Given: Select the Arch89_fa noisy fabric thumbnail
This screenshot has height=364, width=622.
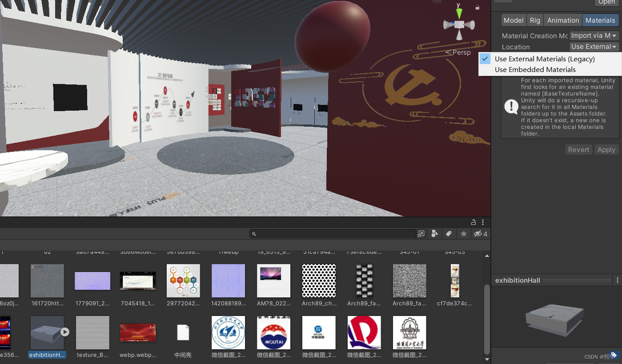Looking at the screenshot, I should (409, 281).
